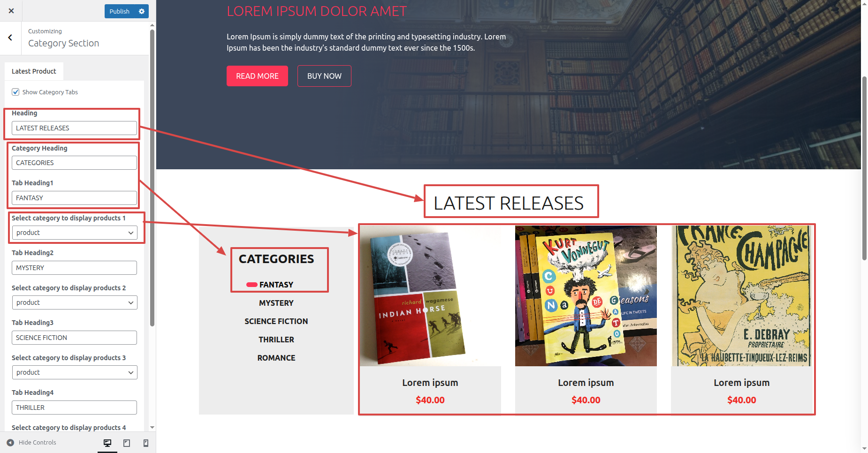This screenshot has height=453, width=868.
Task: Click the BUY NOW button
Action: pos(324,76)
